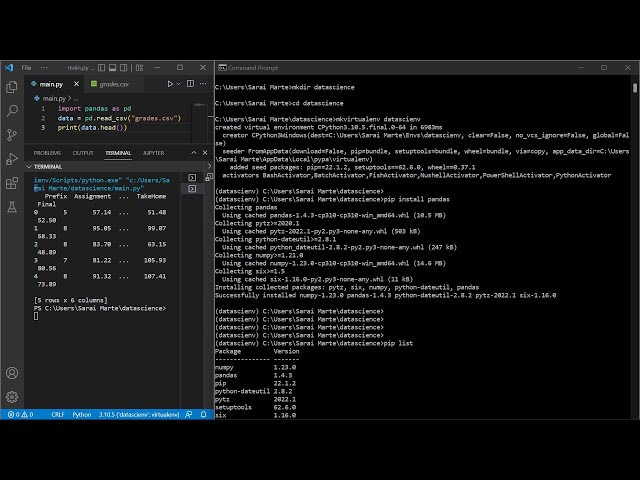
Task: Customize layout icon in title bar
Action: point(140,68)
